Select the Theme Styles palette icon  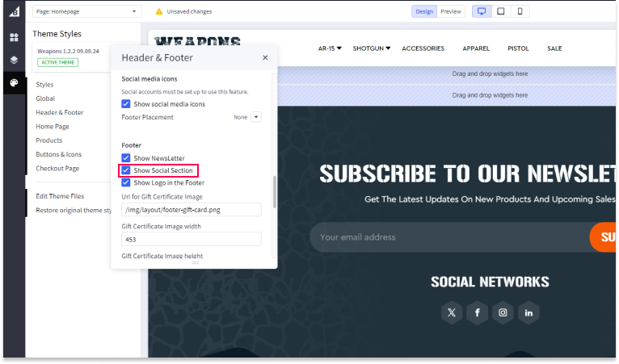pyautogui.click(x=13, y=83)
